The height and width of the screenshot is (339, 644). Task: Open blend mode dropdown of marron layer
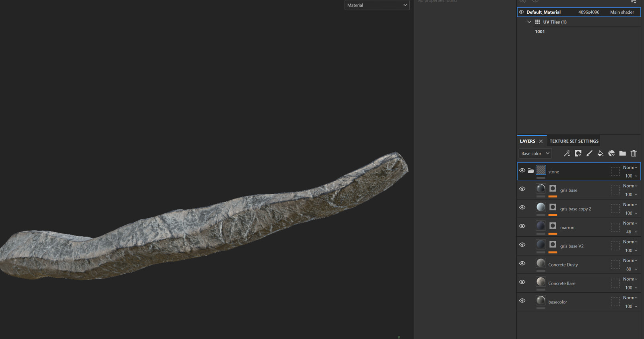coord(630,223)
